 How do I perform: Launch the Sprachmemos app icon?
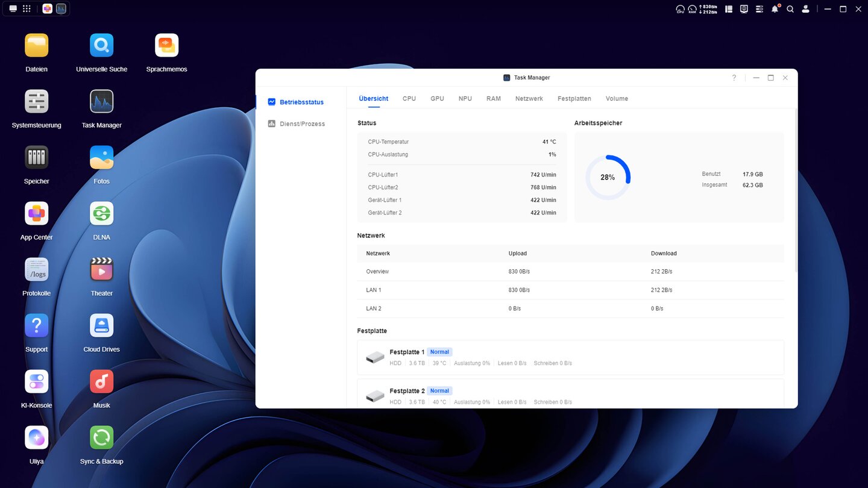[x=166, y=46]
